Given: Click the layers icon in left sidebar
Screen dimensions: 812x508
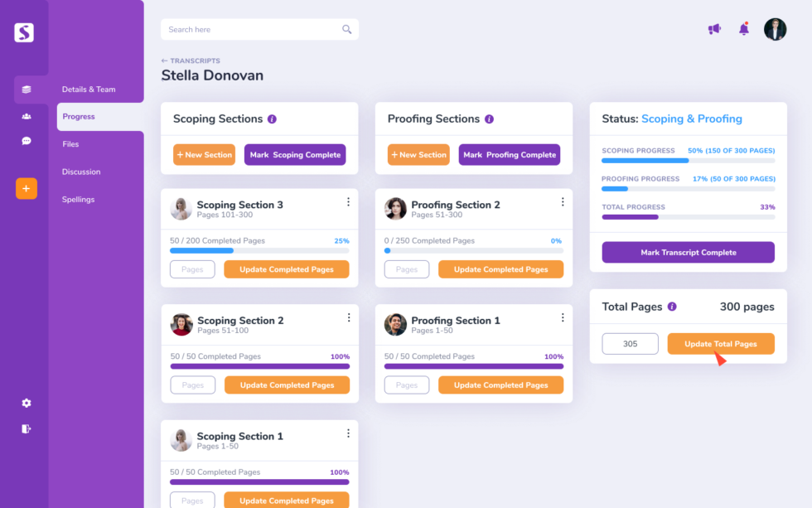Looking at the screenshot, I should click(x=27, y=90).
